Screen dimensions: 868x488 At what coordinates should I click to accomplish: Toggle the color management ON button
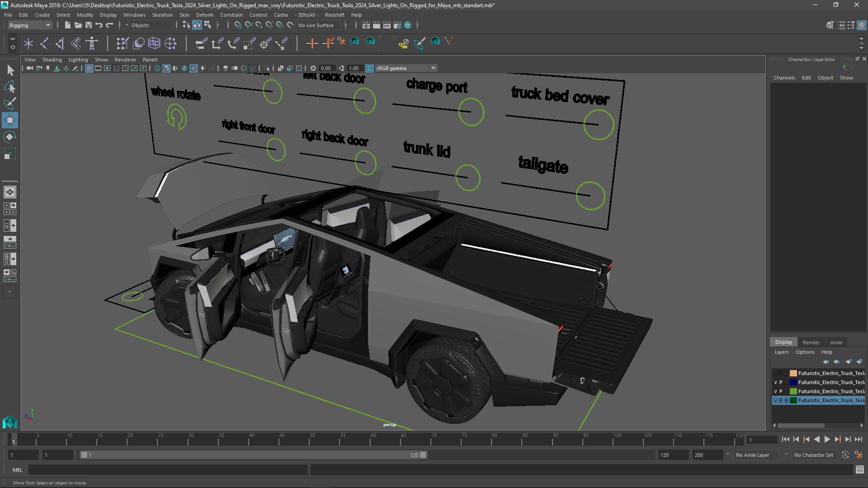coord(369,68)
